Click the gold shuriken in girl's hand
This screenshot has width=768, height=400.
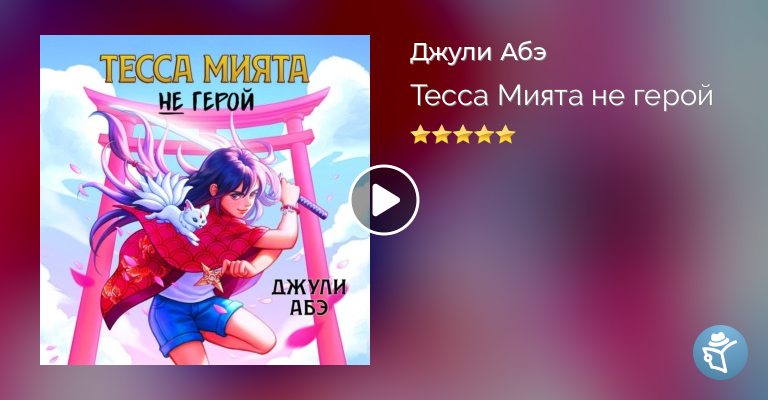point(211,277)
